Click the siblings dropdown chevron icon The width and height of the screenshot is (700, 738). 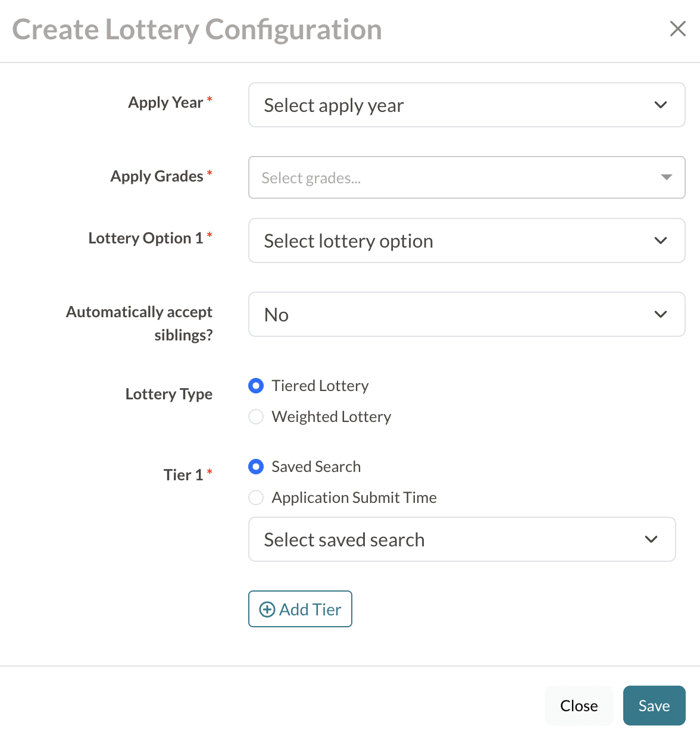[x=661, y=314]
